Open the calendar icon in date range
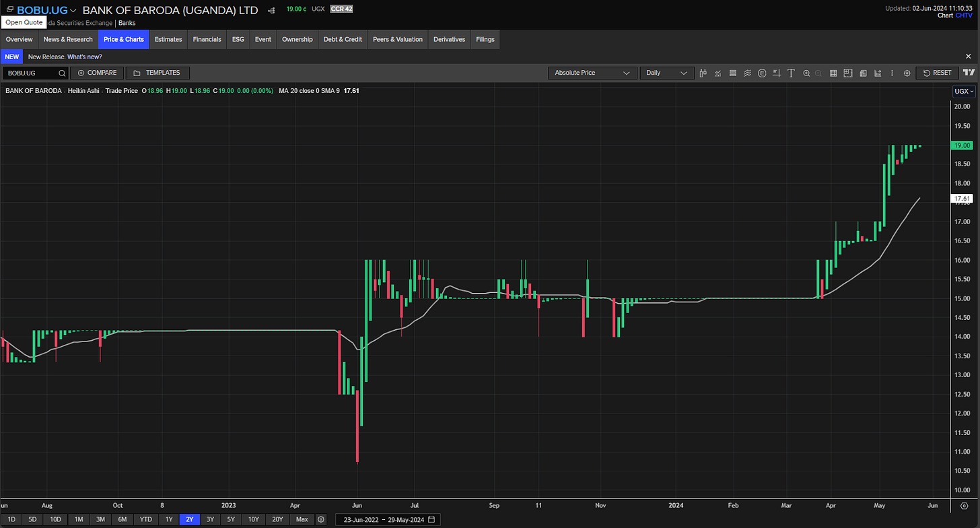The image size is (980, 528). 431,519
